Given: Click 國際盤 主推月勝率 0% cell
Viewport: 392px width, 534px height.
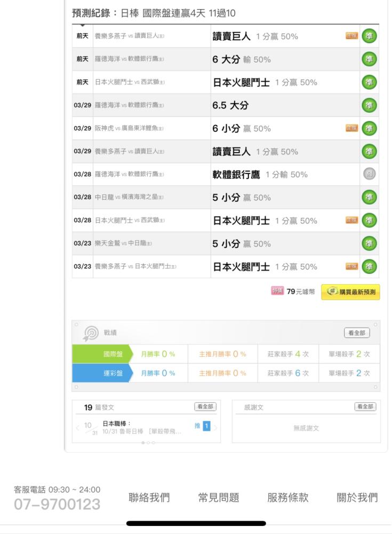Looking at the screenshot, I should [x=222, y=354].
